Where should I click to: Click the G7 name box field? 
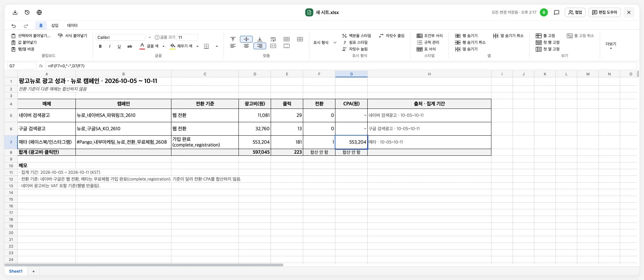coord(21,66)
